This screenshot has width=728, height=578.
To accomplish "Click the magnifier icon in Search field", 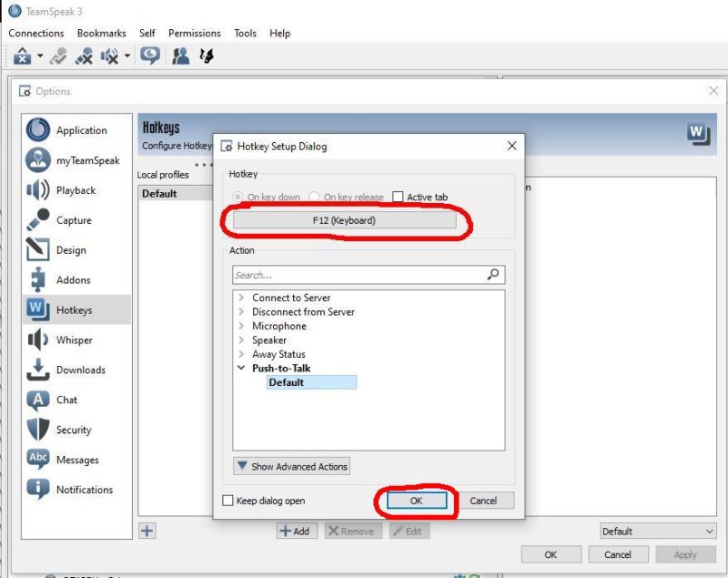I will pos(493,274).
